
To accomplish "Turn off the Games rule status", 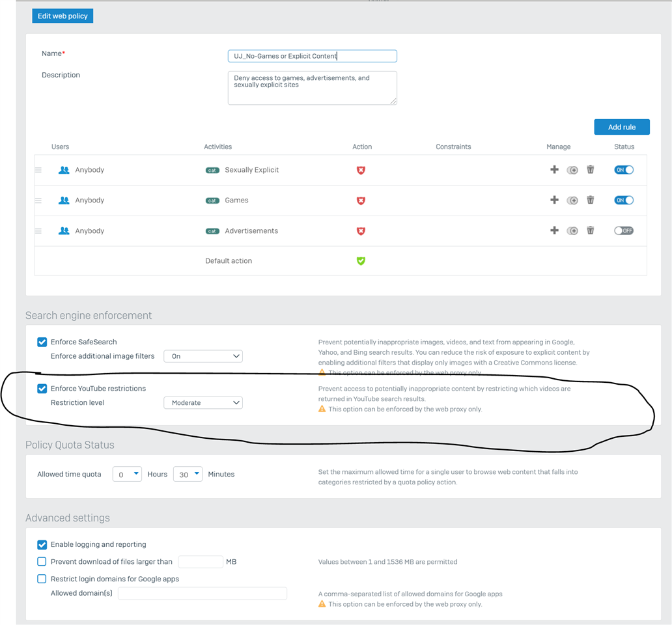I will coord(624,200).
